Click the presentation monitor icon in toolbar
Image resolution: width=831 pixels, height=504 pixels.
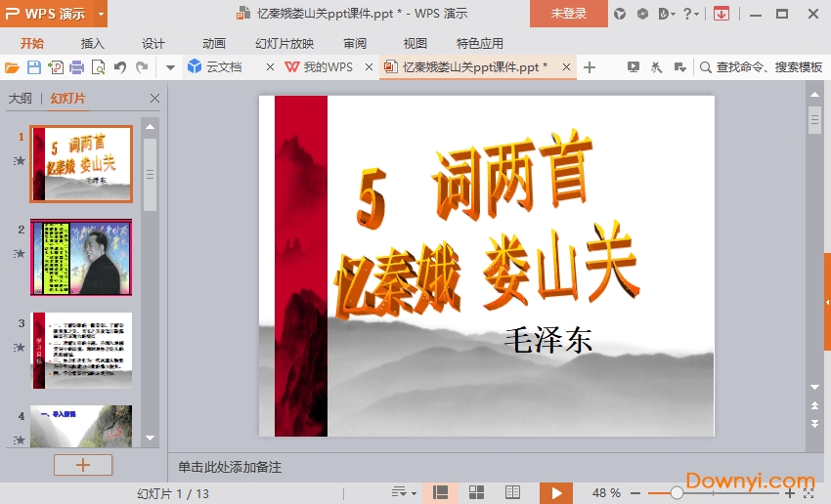633,67
